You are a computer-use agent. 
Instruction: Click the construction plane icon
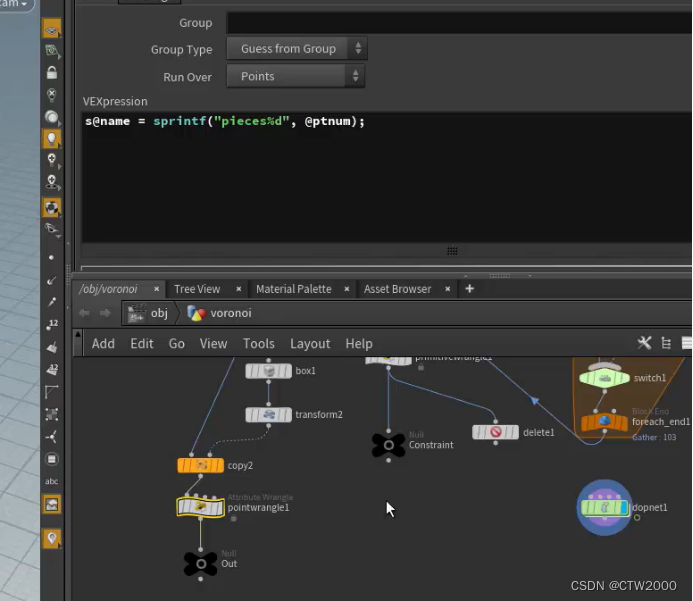51,51
